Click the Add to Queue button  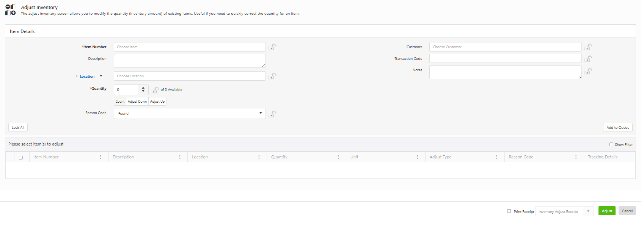(x=617, y=128)
